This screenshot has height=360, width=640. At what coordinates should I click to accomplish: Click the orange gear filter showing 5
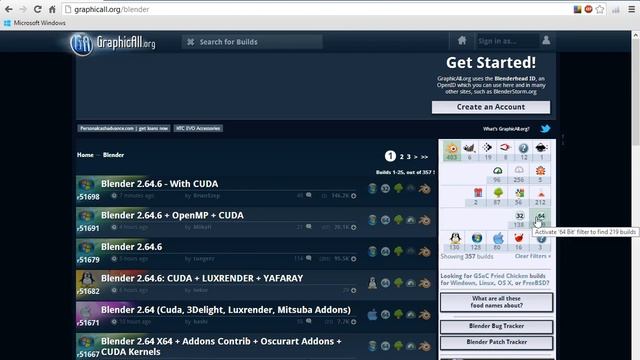pyautogui.click(x=540, y=173)
